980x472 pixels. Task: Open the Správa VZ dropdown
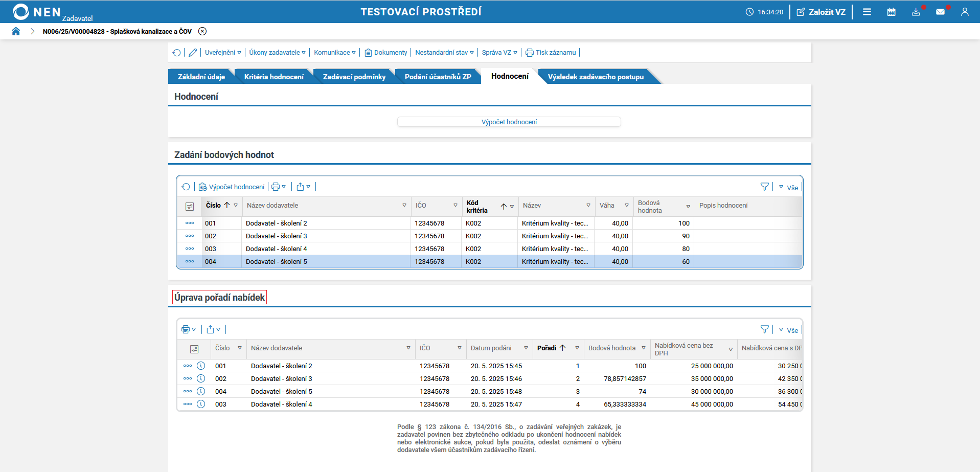point(499,53)
